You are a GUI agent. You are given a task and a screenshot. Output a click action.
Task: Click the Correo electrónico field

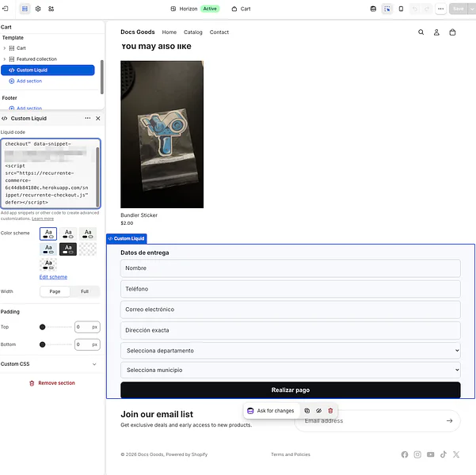coord(291,310)
